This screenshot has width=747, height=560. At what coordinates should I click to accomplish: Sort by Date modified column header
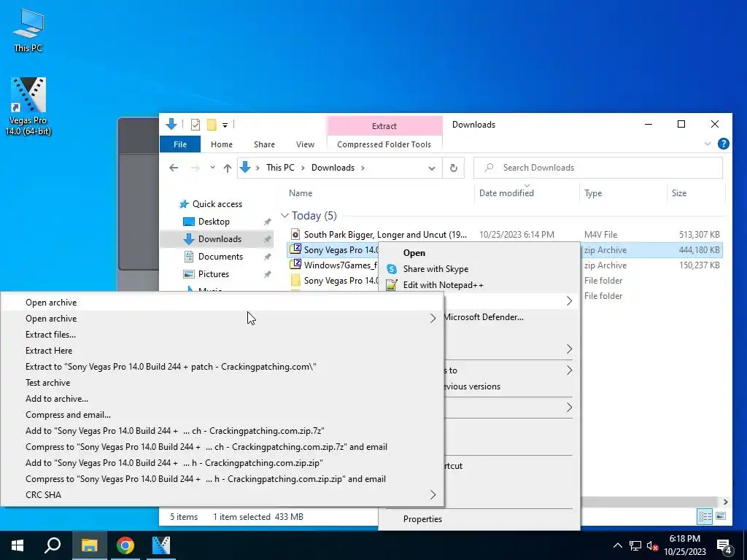[506, 192]
